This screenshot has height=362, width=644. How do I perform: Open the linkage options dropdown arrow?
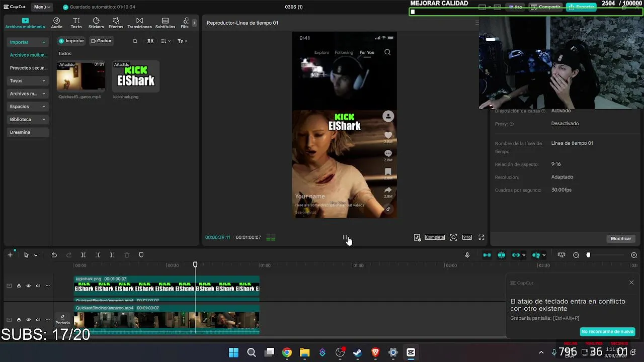click(523, 255)
